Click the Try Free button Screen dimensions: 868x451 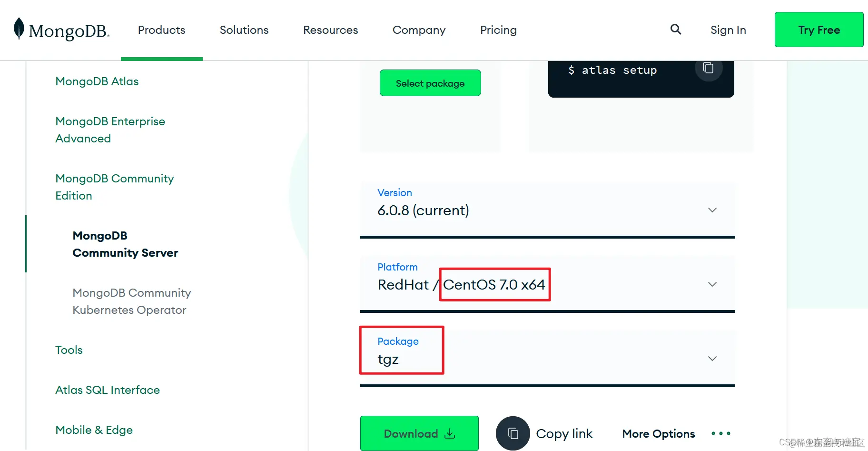click(x=819, y=30)
